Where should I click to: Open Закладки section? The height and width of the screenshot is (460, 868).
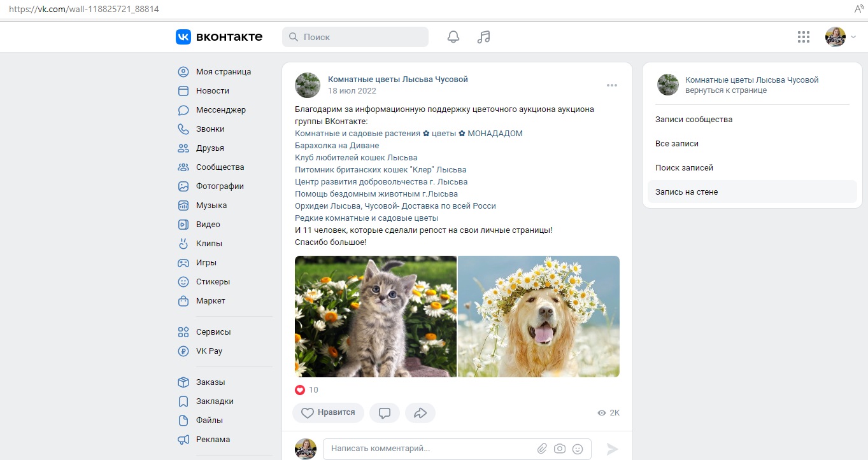(x=215, y=401)
